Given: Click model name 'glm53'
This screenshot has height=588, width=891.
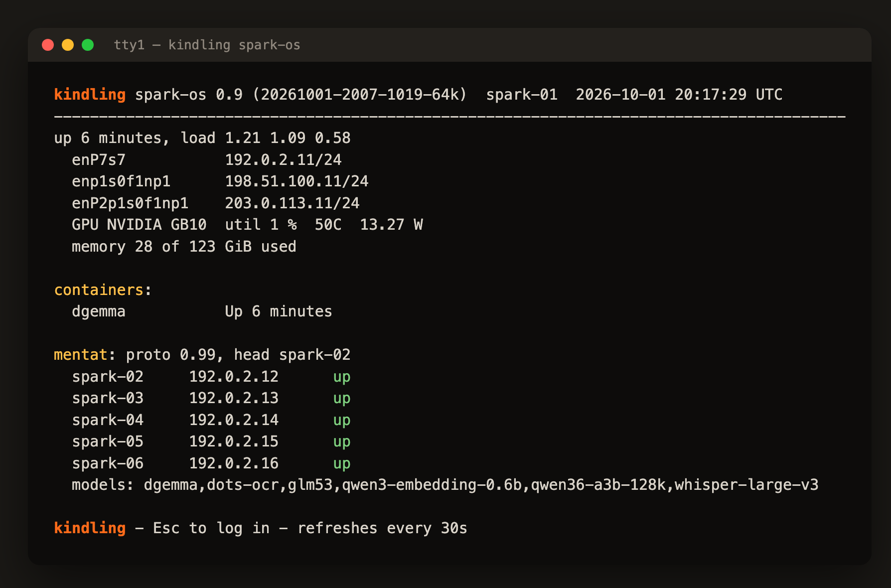Looking at the screenshot, I should coord(310,485).
